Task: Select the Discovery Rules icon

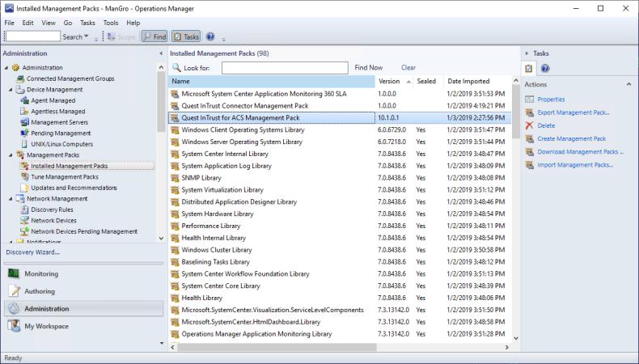Action: coord(24,210)
